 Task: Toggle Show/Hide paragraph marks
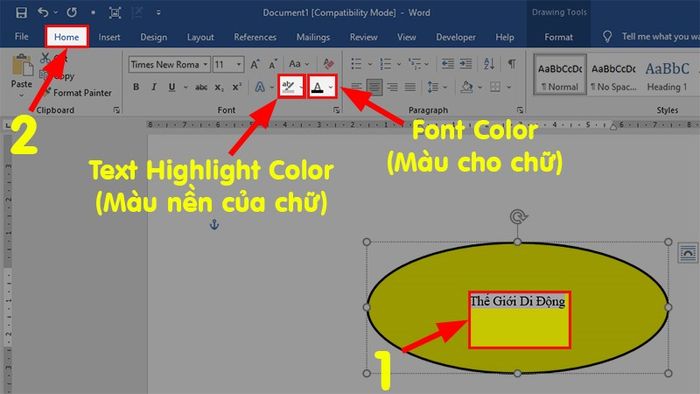[512, 64]
